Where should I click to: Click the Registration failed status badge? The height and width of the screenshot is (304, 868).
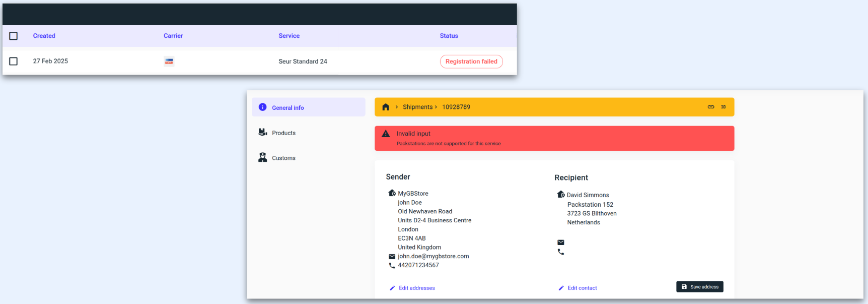pos(471,62)
